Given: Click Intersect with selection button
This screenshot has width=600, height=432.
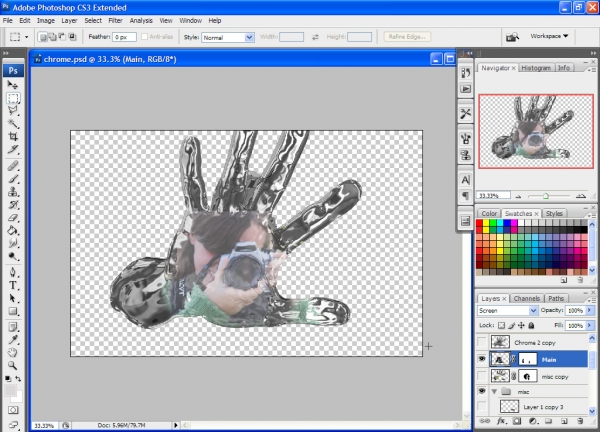Looking at the screenshot, I should click(72, 37).
